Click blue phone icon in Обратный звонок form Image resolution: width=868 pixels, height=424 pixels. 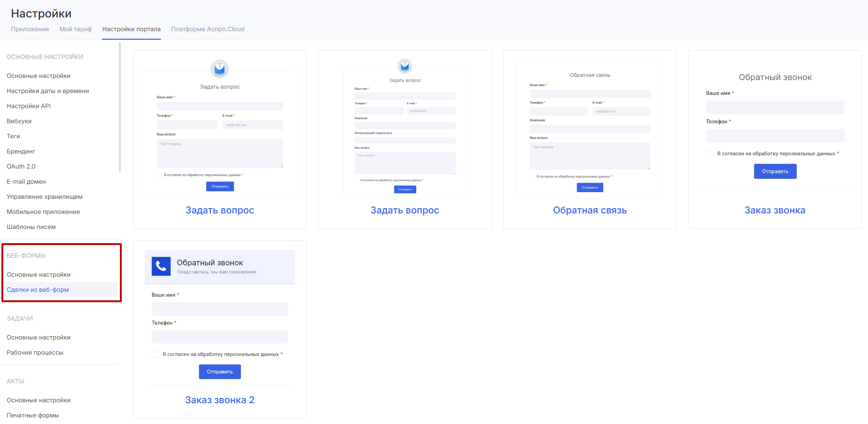pyautogui.click(x=161, y=266)
